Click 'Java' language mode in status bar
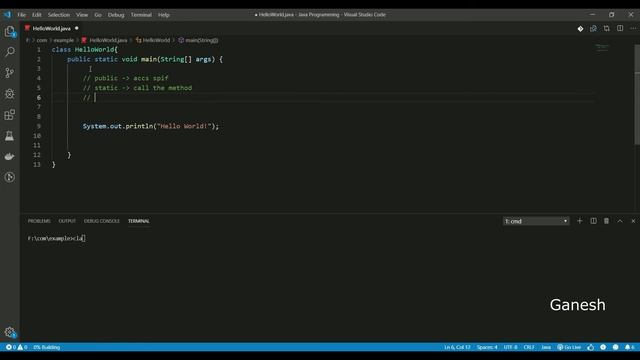 tap(546, 347)
